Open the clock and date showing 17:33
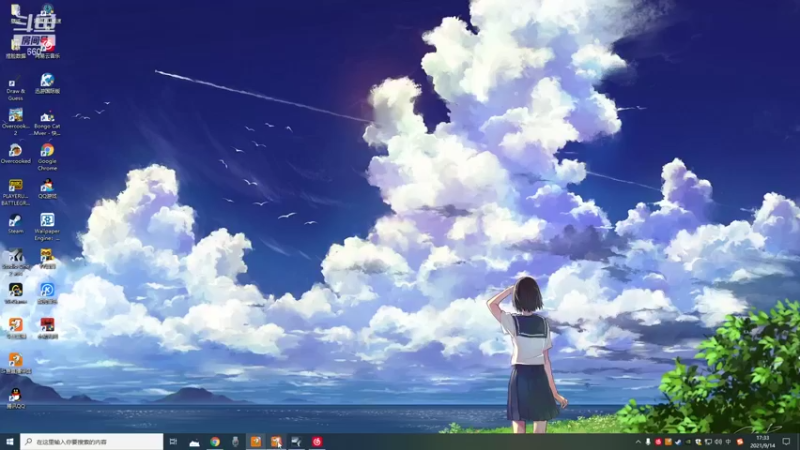The width and height of the screenshot is (800, 450). 762,442
